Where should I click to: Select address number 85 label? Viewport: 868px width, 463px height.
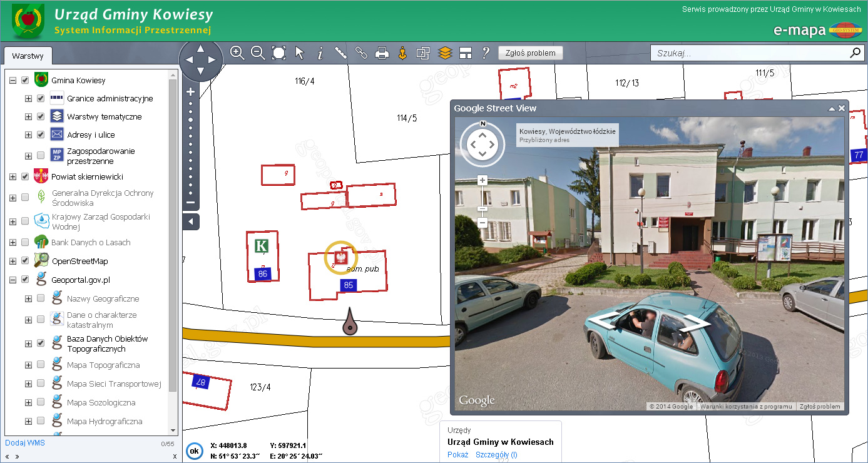(349, 285)
